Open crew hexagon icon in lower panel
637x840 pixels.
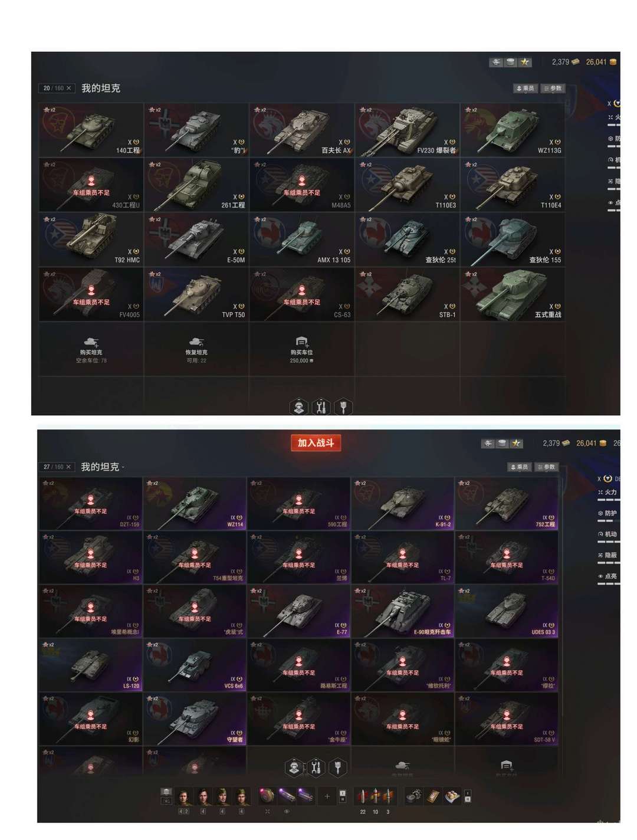point(294,767)
